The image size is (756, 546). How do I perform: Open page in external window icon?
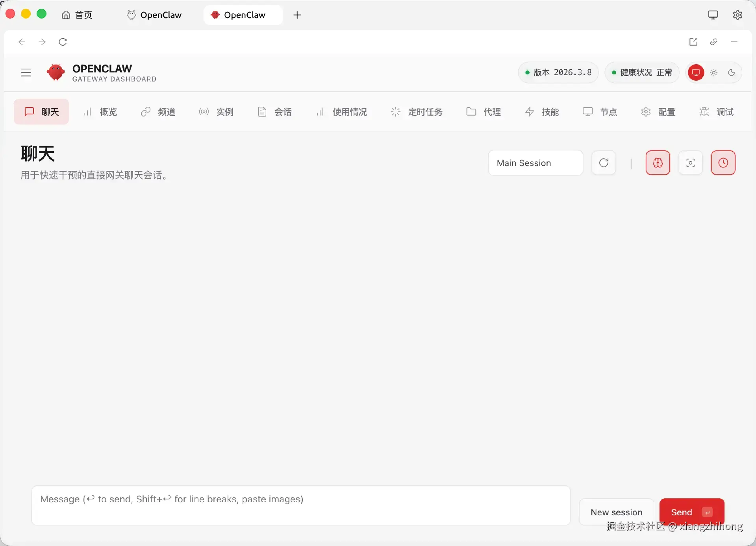tap(693, 42)
